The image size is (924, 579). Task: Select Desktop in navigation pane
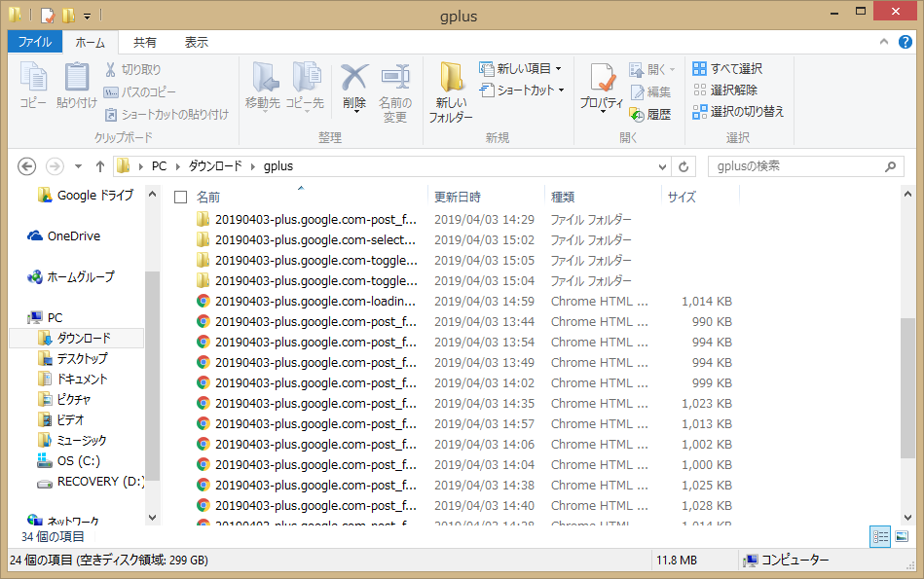click(x=82, y=359)
